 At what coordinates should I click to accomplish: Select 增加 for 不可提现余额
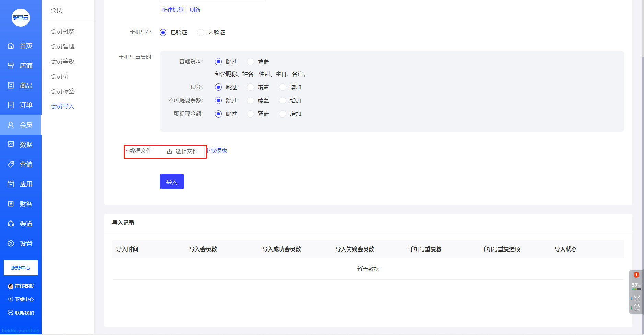coord(283,100)
